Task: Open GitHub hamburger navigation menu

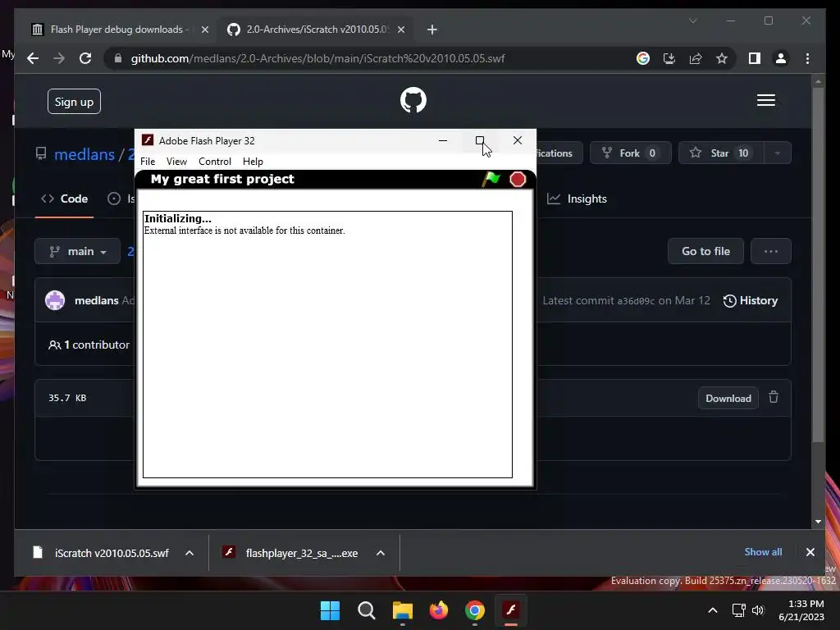Action: click(766, 100)
